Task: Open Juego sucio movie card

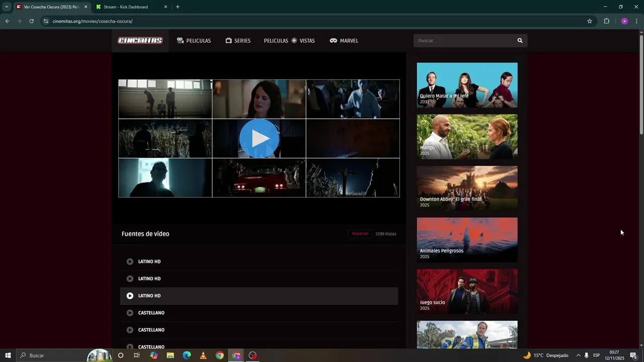Action: 467,292
